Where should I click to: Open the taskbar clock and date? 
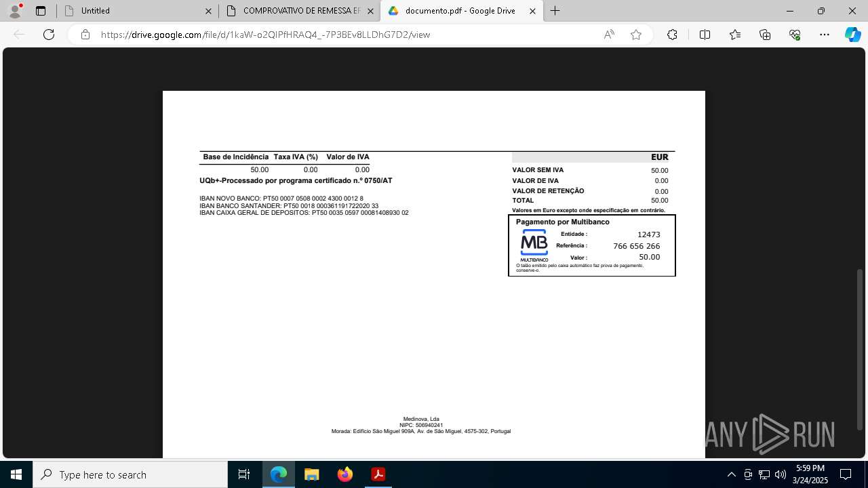tap(810, 474)
